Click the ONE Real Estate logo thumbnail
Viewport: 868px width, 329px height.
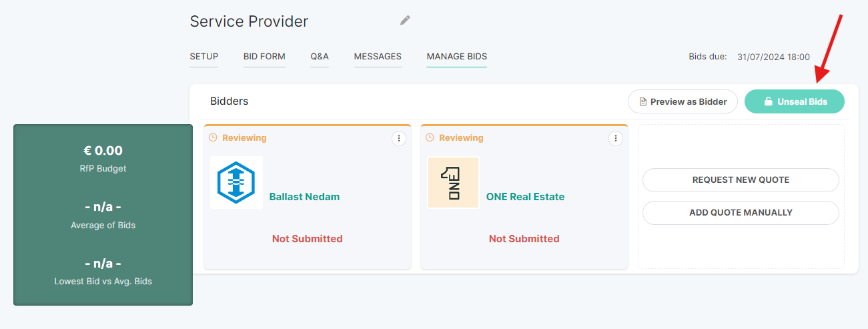(453, 182)
